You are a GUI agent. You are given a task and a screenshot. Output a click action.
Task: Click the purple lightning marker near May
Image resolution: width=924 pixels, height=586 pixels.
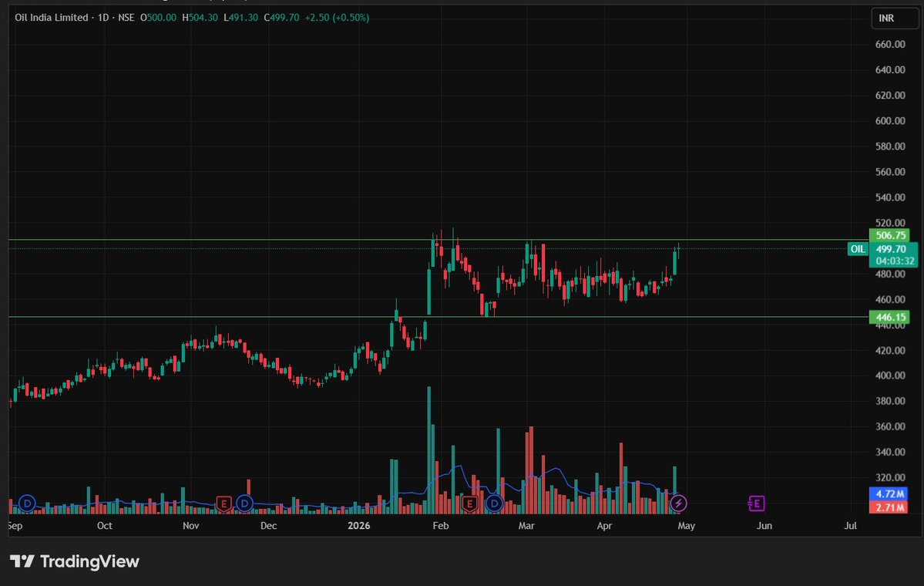678,503
